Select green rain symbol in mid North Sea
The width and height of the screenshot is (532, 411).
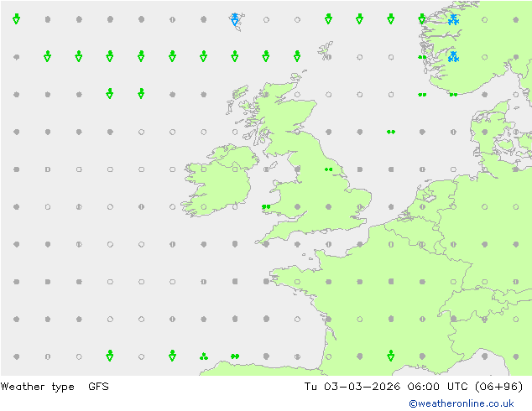pyautogui.click(x=391, y=132)
